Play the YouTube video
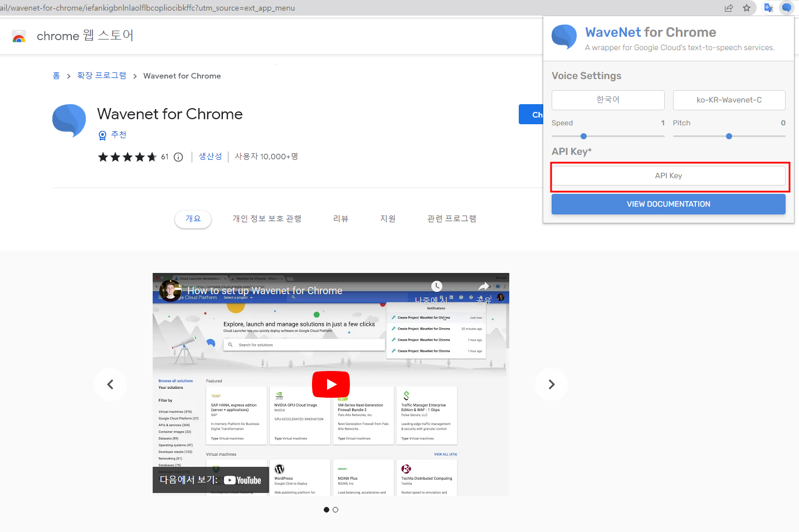 331,384
